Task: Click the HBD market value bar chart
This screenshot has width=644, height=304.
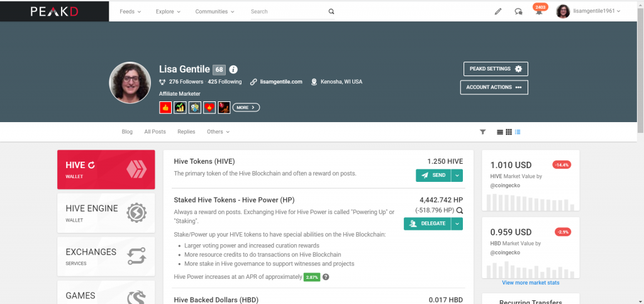Action: 530,269
